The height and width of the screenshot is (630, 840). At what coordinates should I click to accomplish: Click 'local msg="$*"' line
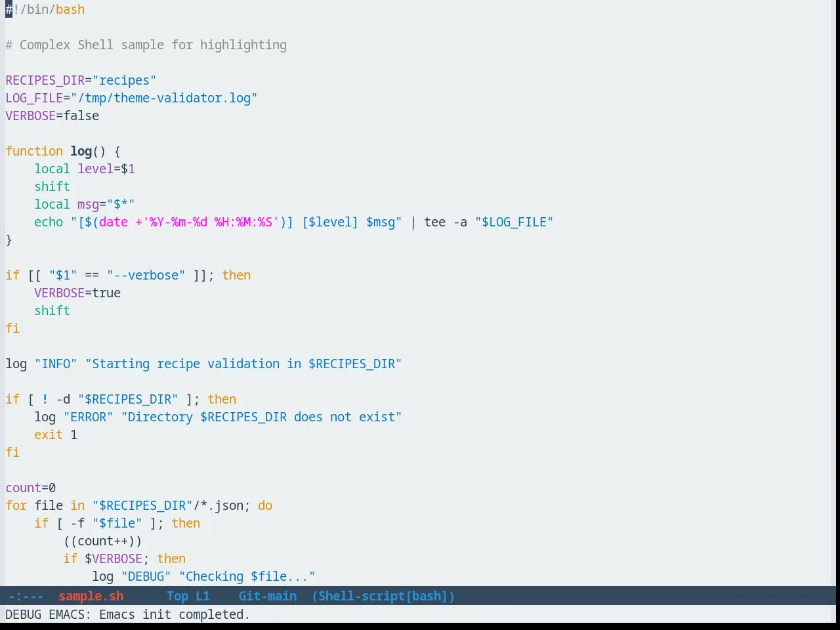(85, 204)
